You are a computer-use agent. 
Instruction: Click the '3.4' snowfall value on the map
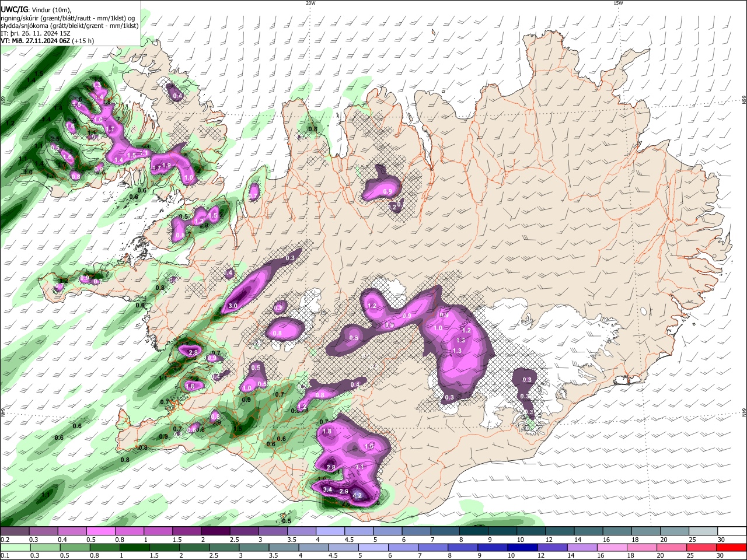coord(327,489)
